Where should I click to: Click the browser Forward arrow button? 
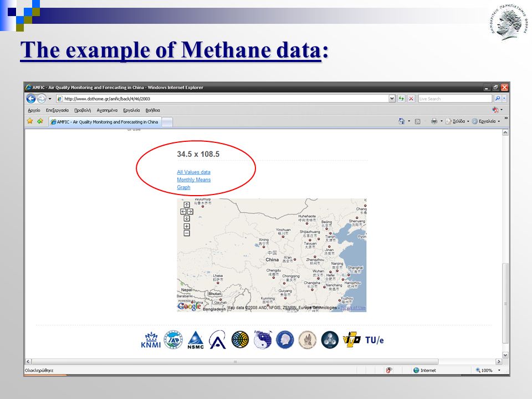pyautogui.click(x=42, y=99)
